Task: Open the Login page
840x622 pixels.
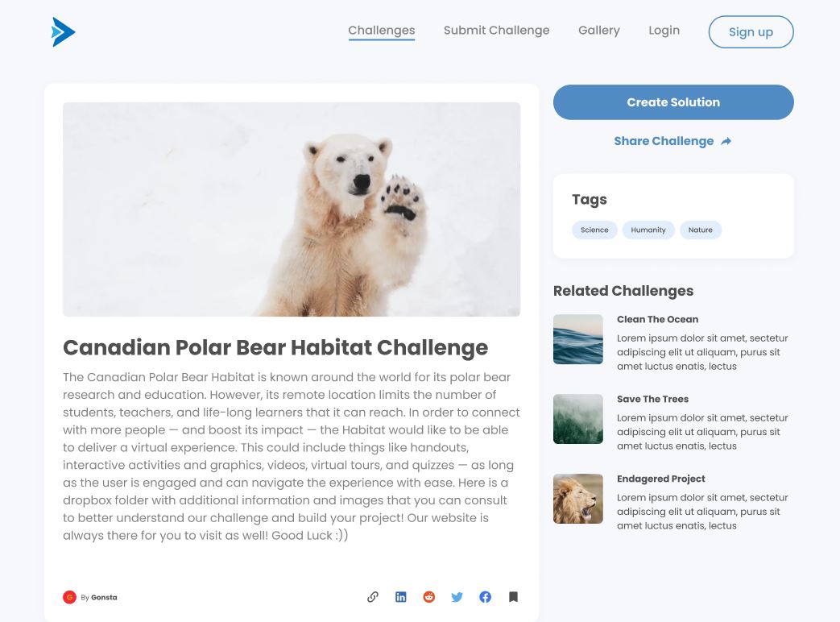Action: (664, 31)
